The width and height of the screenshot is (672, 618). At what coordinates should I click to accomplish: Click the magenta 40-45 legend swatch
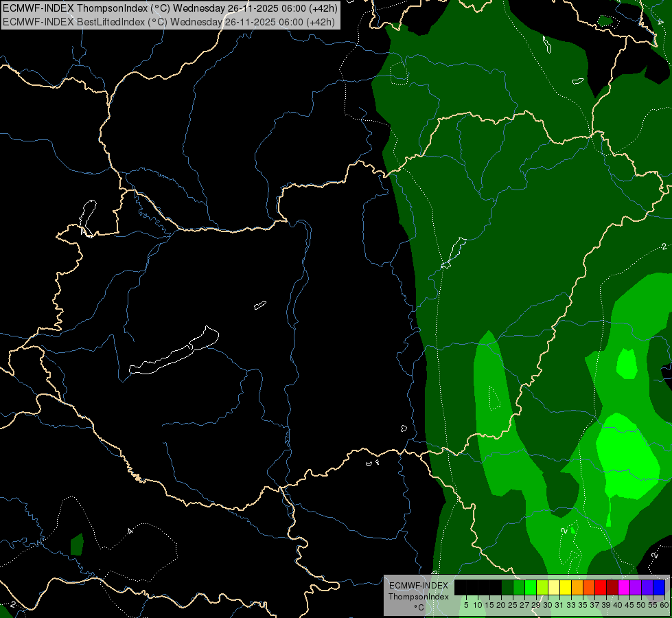(624, 587)
